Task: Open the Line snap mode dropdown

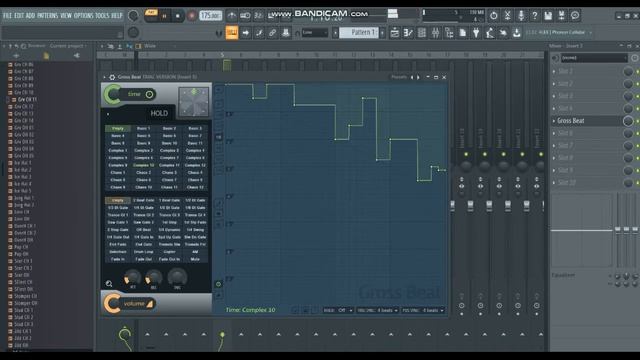Action: tap(315, 33)
